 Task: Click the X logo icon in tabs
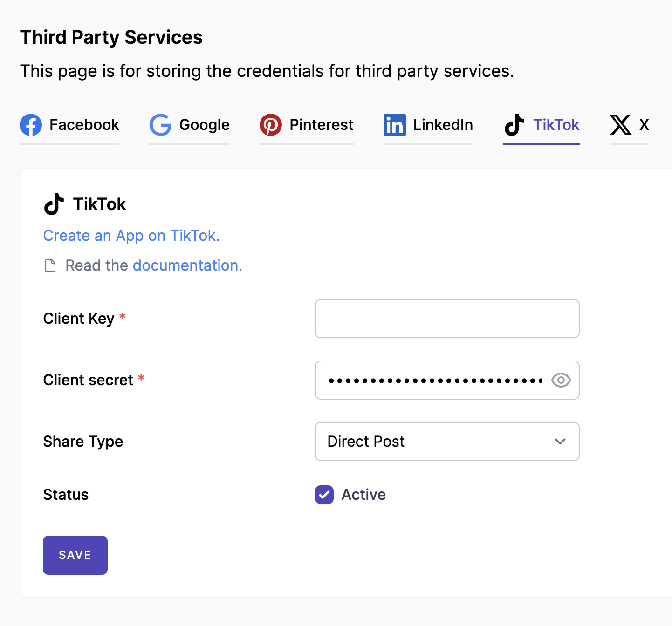pos(621,125)
